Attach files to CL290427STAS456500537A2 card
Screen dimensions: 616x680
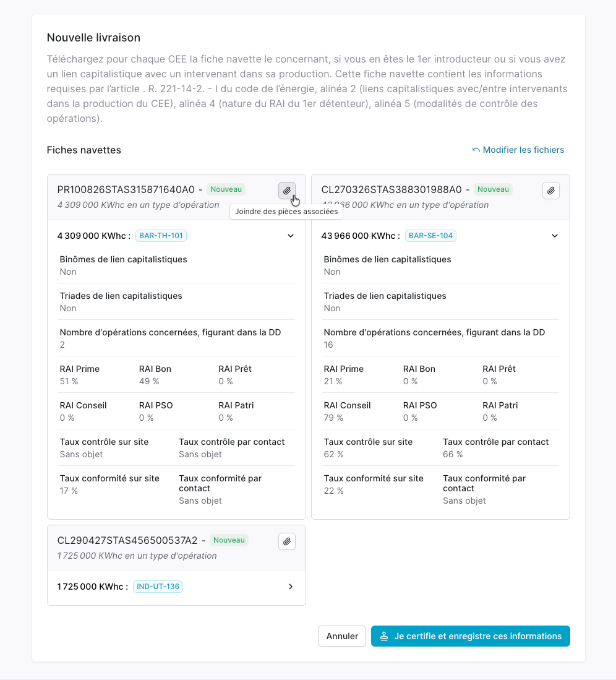coord(286,541)
